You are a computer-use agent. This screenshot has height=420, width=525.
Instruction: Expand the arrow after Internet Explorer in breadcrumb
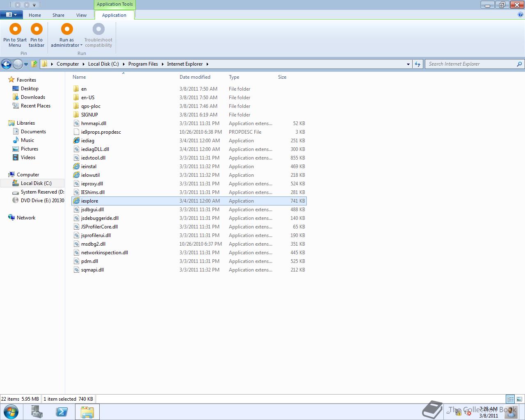click(x=208, y=64)
